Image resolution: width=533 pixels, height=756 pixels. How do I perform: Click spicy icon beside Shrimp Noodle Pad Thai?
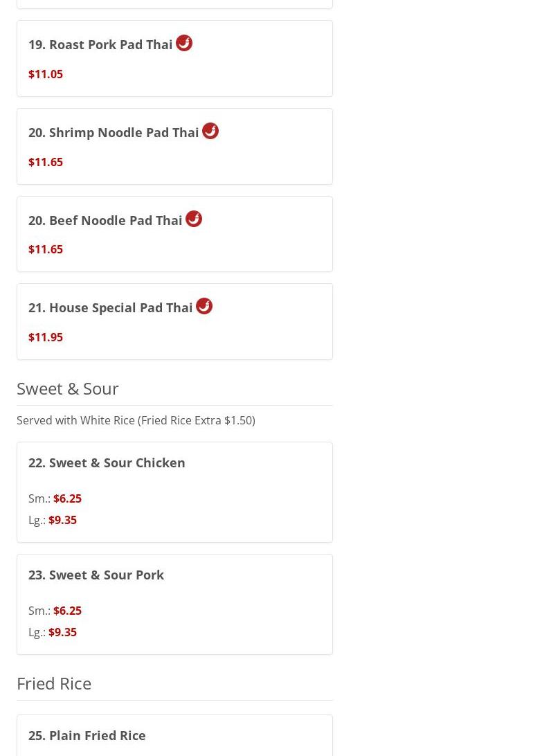(210, 131)
